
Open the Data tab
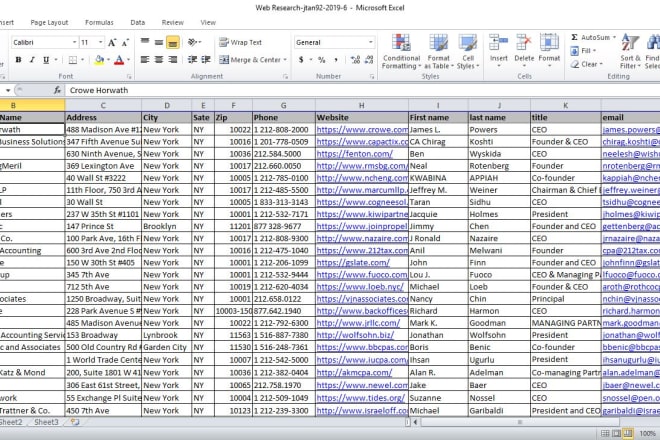(138, 22)
